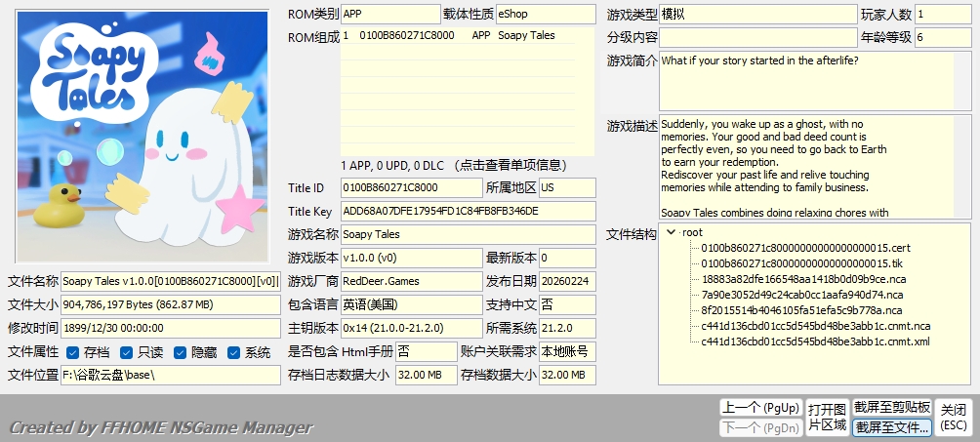Toggle the 存档 archive attribute checkbox
Viewport: 980px width, 442px height.
(x=72, y=352)
